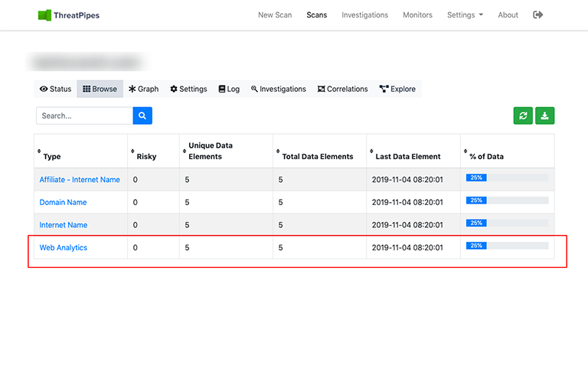Viewport: 588px width, 365px height.
Task: Go to New Scan page
Action: [275, 15]
